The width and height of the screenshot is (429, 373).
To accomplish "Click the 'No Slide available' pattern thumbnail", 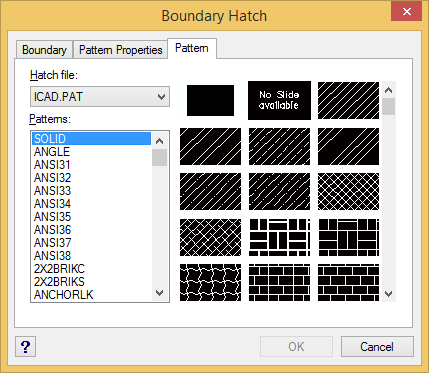I will [x=279, y=100].
